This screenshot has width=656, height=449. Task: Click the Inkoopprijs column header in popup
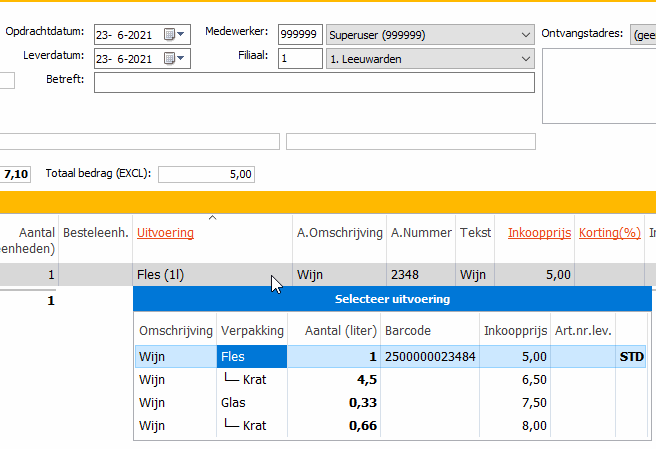pos(515,331)
